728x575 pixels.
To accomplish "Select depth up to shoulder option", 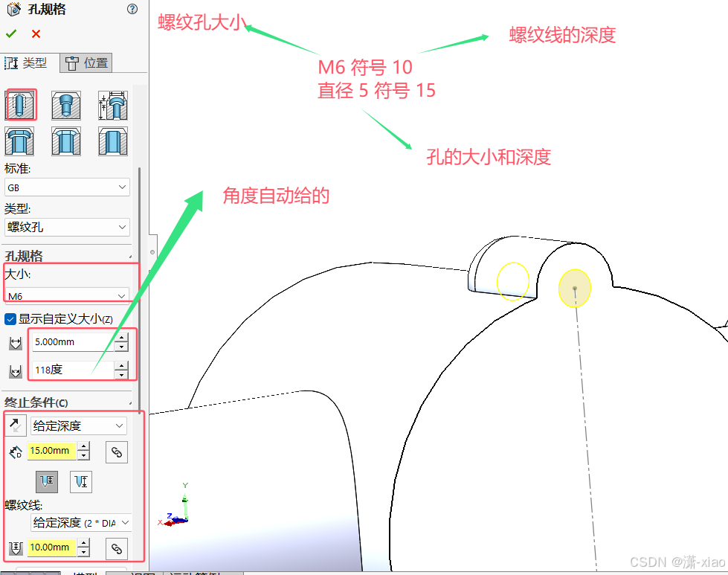I will (x=47, y=481).
